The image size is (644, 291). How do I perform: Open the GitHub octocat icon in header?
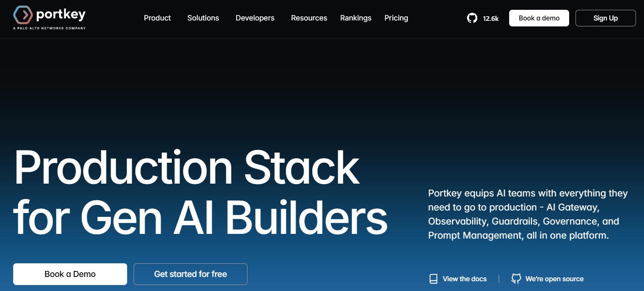pos(472,18)
